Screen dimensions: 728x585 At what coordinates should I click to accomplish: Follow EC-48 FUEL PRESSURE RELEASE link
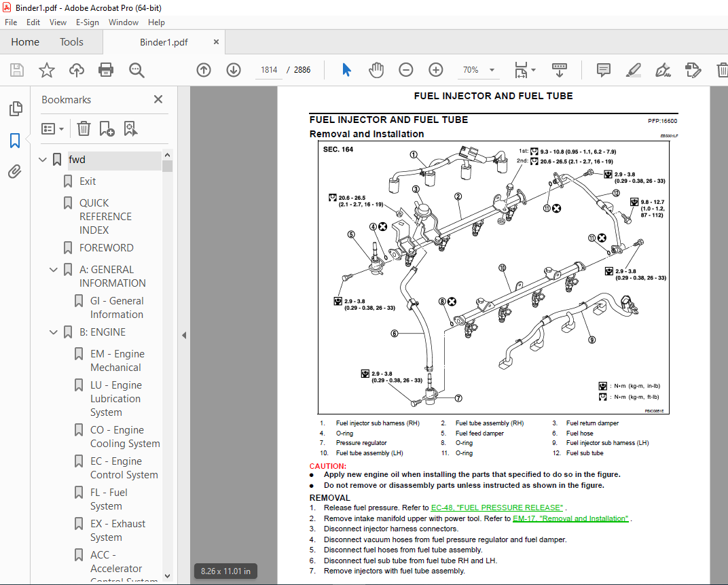pos(497,508)
